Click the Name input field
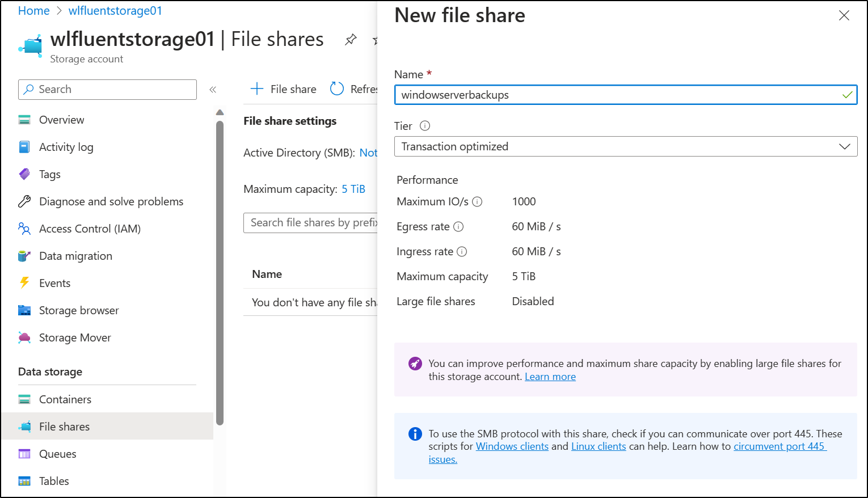Viewport: 868px width, 498px height. click(626, 95)
